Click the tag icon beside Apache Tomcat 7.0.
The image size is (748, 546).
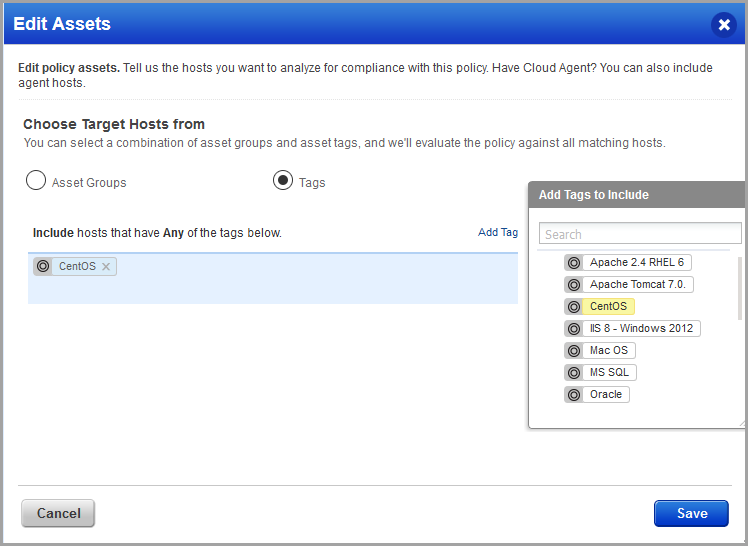click(574, 285)
